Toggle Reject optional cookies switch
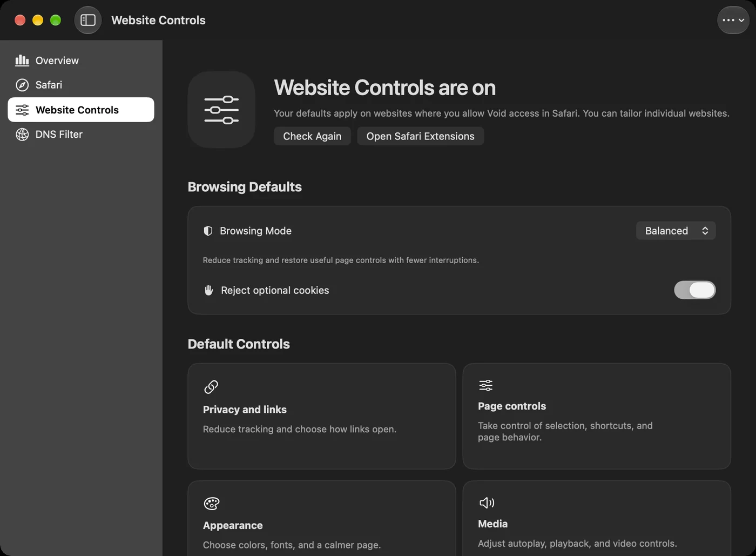This screenshot has height=556, width=756. tap(695, 290)
